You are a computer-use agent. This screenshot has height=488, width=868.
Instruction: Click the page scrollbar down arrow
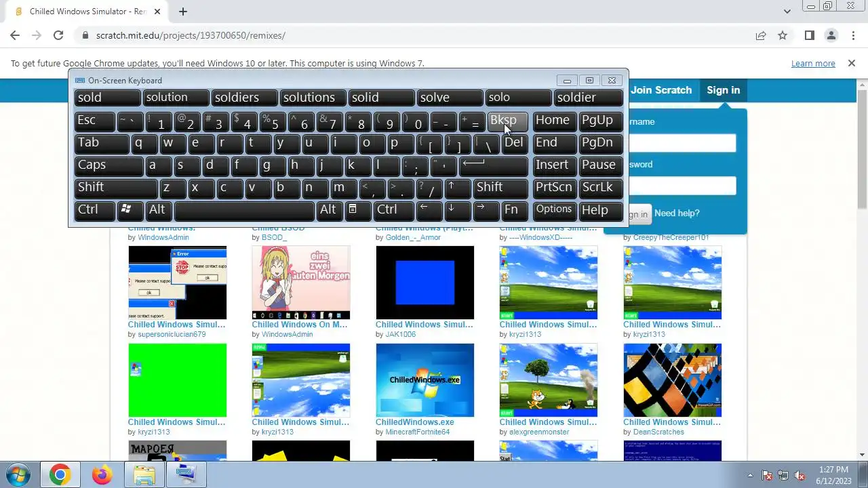pyautogui.click(x=863, y=455)
